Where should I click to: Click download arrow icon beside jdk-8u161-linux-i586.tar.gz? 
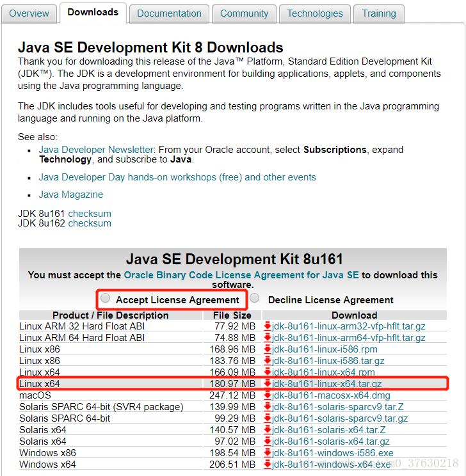(268, 361)
